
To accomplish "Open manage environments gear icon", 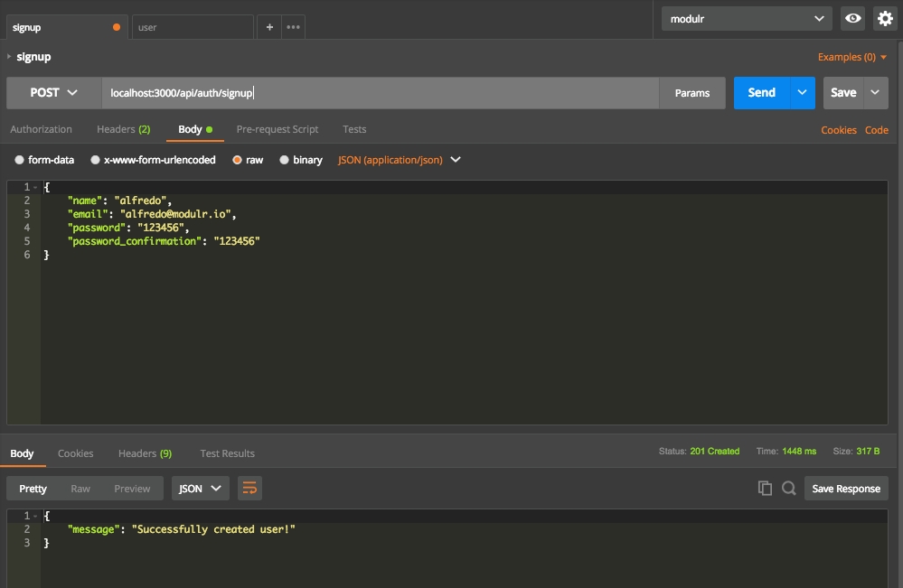I will click(x=885, y=18).
